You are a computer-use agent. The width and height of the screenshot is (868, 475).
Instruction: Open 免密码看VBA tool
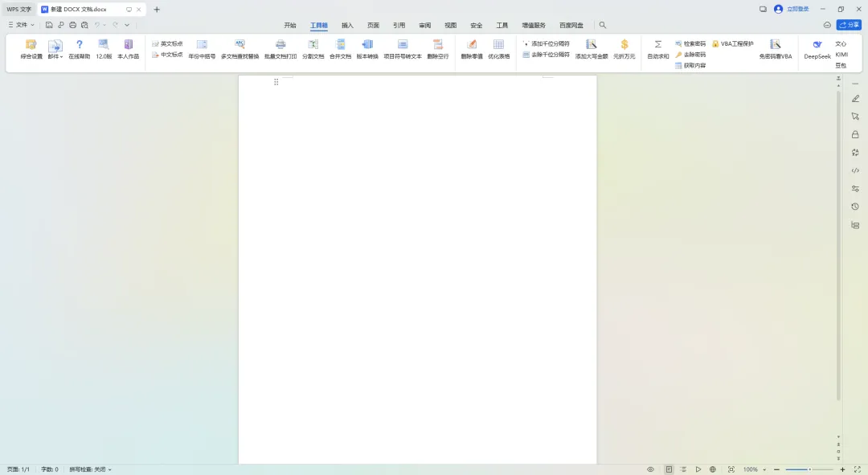click(x=775, y=49)
